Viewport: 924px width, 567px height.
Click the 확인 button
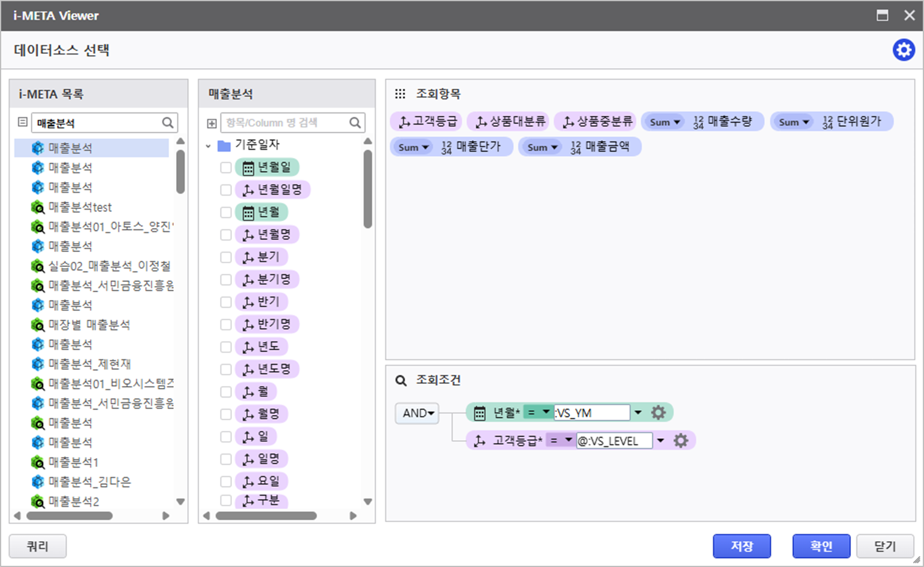(822, 546)
